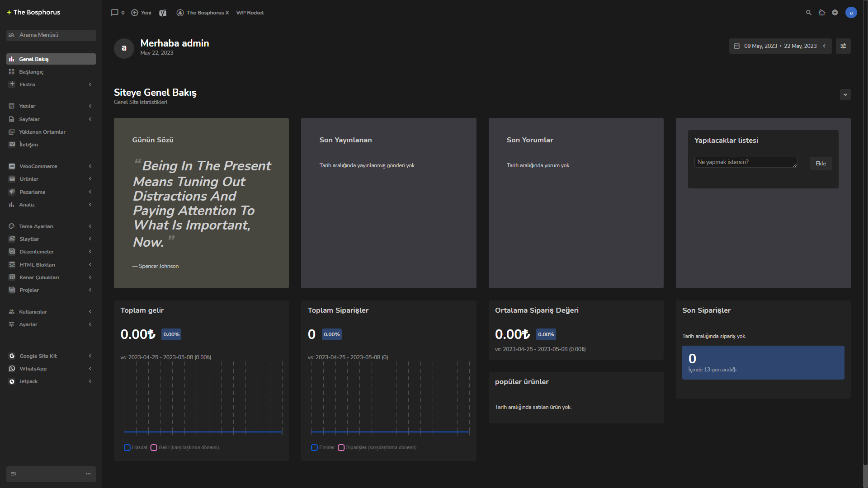Viewport: 868px width, 488px height.
Task: Click the Yoast SEO icon in top bar
Action: point(163,13)
